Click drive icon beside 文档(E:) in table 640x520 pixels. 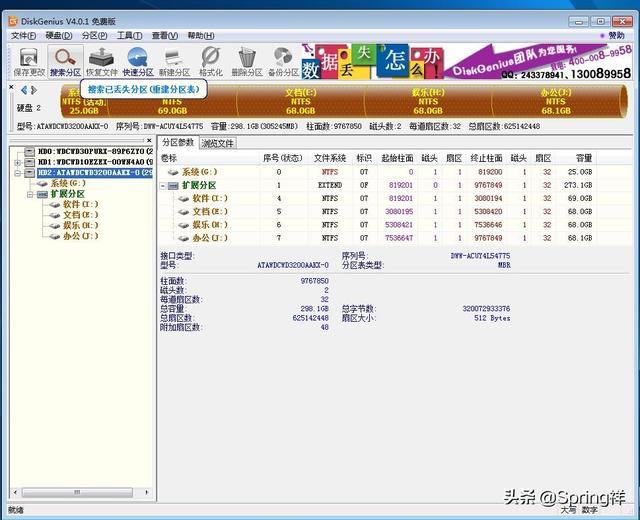click(x=184, y=212)
